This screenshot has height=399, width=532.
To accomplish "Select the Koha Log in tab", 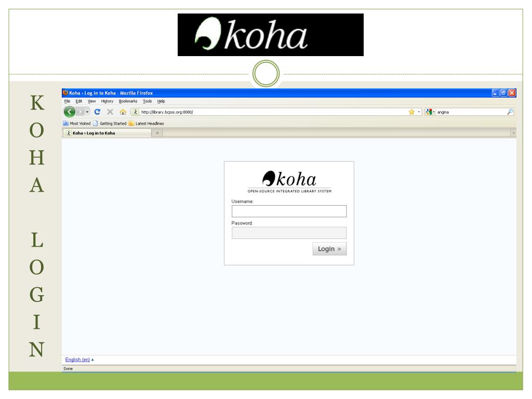I will tap(94, 134).
